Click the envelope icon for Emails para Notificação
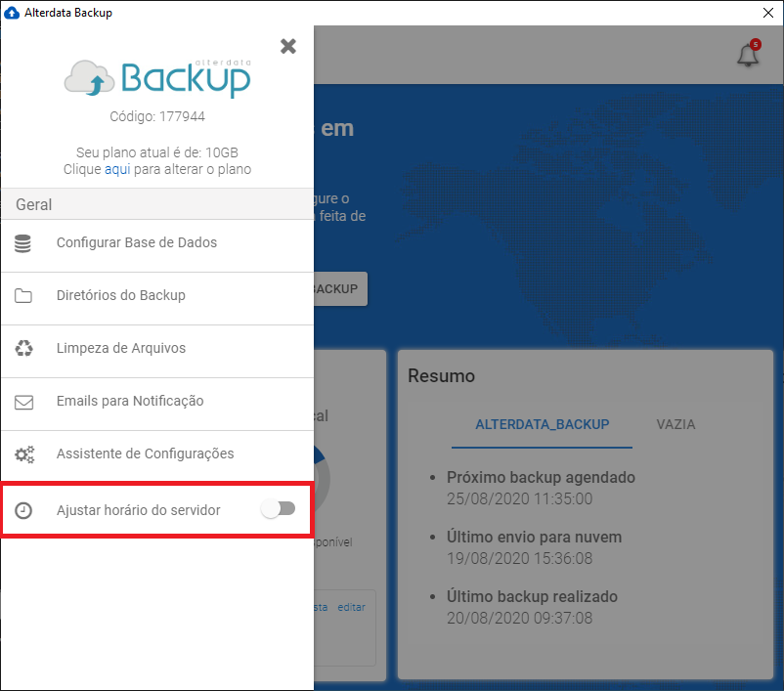 pyautogui.click(x=23, y=402)
